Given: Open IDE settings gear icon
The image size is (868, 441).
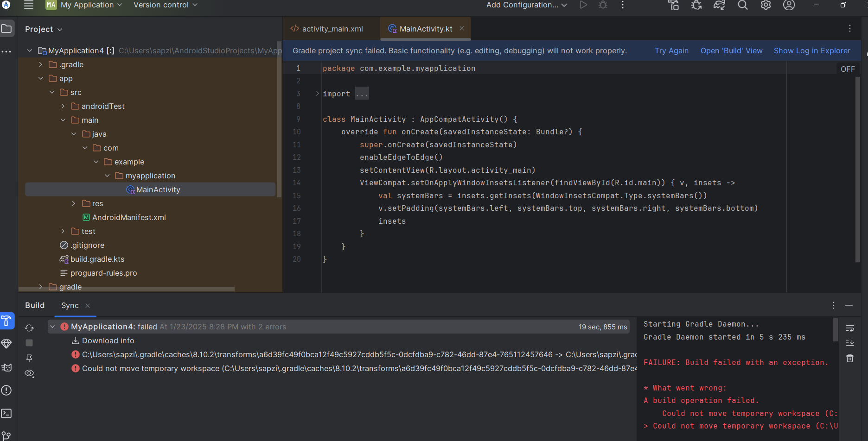Looking at the screenshot, I should coord(766,5).
